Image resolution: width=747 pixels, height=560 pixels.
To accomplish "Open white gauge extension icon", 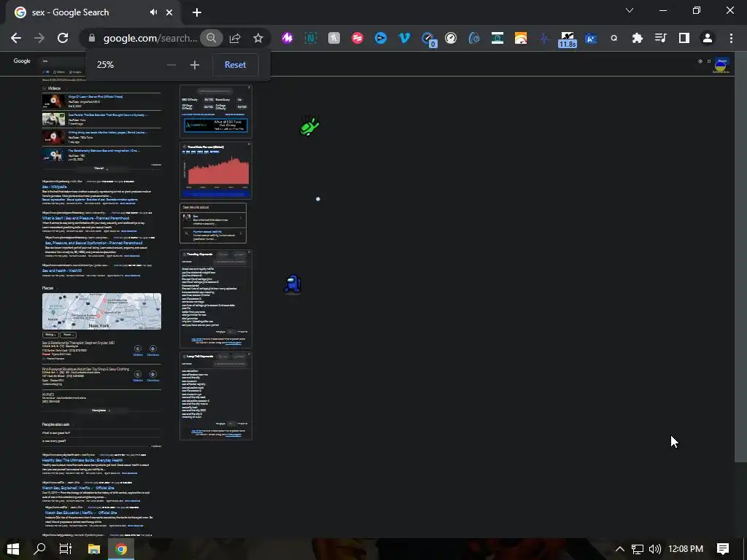I will click(x=451, y=38).
